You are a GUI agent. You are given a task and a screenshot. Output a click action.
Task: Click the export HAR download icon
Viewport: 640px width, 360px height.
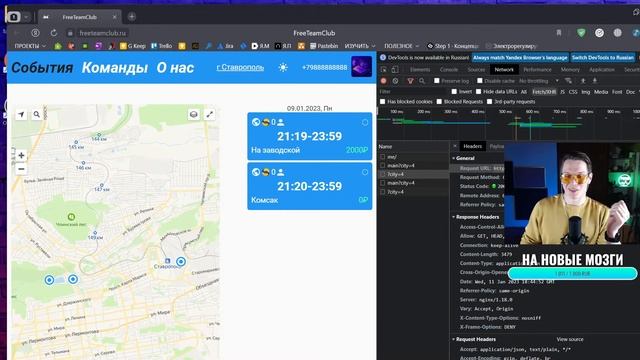[x=595, y=81]
